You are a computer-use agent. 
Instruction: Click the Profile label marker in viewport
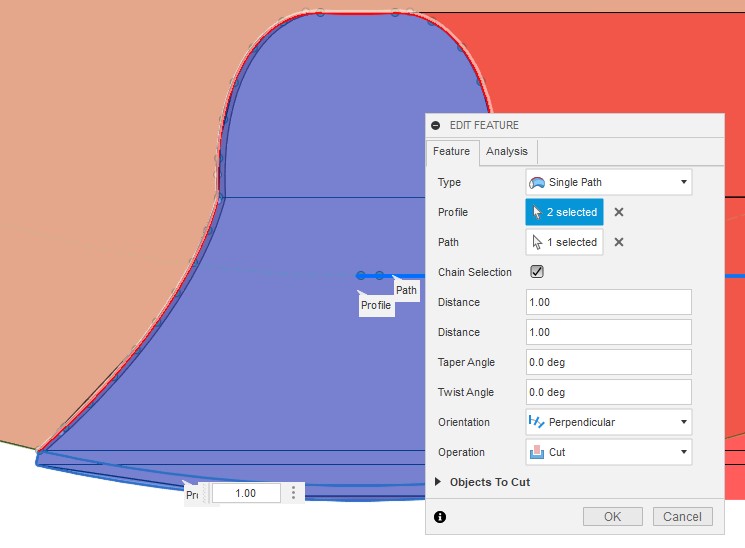click(376, 305)
